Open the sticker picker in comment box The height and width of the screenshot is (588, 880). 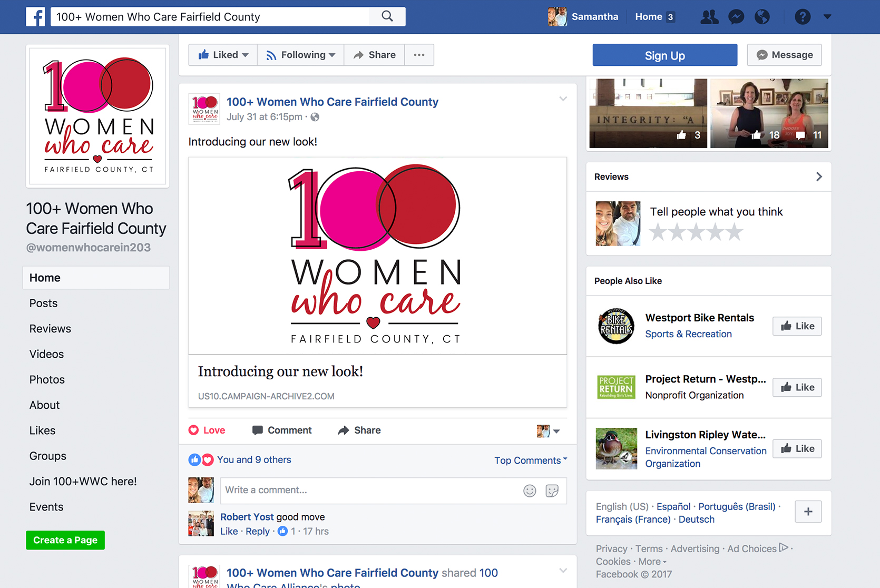[552, 491]
